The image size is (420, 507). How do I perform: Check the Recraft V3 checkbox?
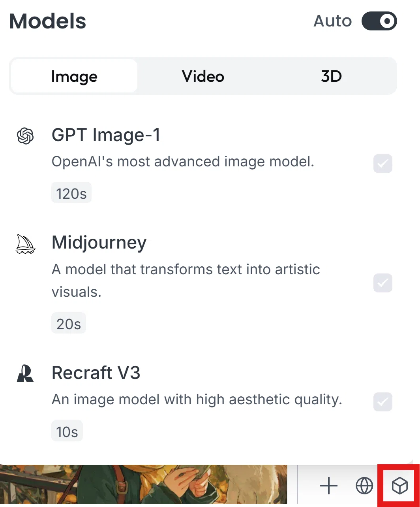pyautogui.click(x=383, y=402)
